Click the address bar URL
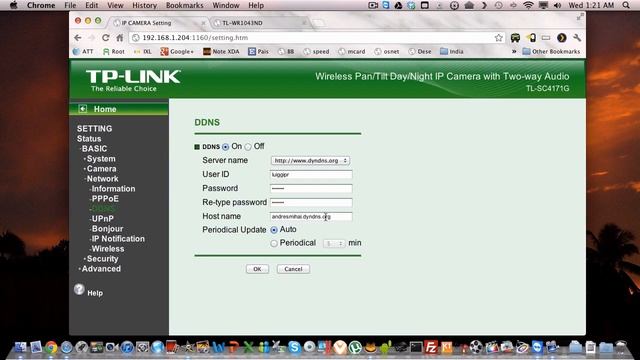 click(195, 38)
